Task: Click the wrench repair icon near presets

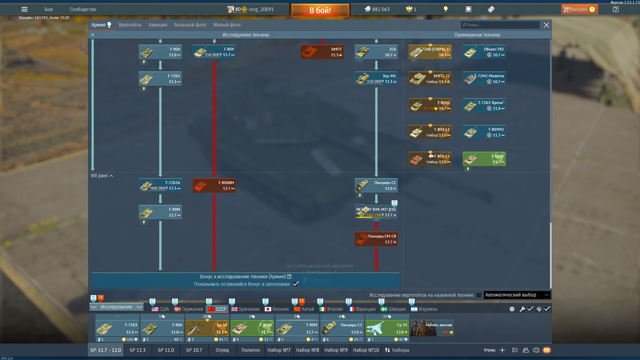Action: click(522, 309)
